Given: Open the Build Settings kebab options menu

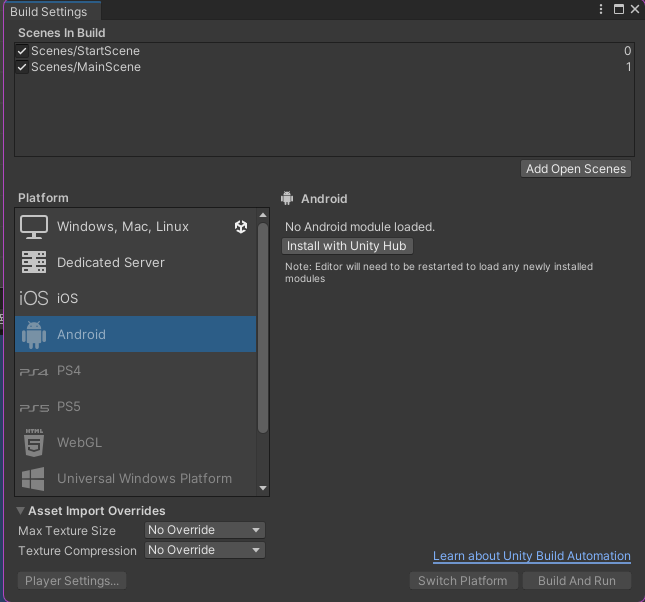Looking at the screenshot, I should tap(601, 9).
